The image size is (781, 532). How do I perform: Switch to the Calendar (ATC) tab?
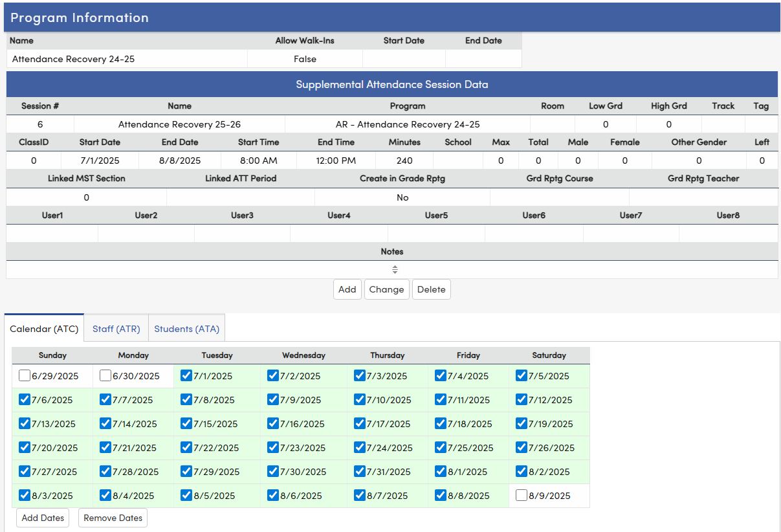click(x=44, y=329)
